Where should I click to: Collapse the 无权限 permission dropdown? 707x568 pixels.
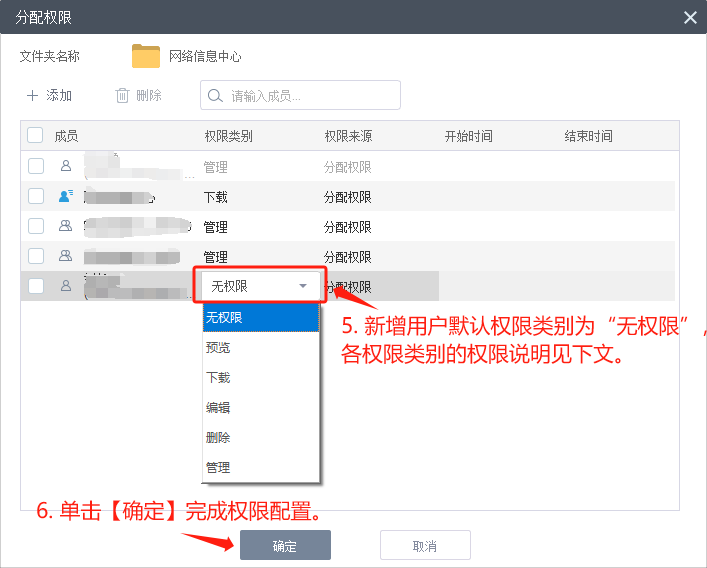tap(303, 286)
